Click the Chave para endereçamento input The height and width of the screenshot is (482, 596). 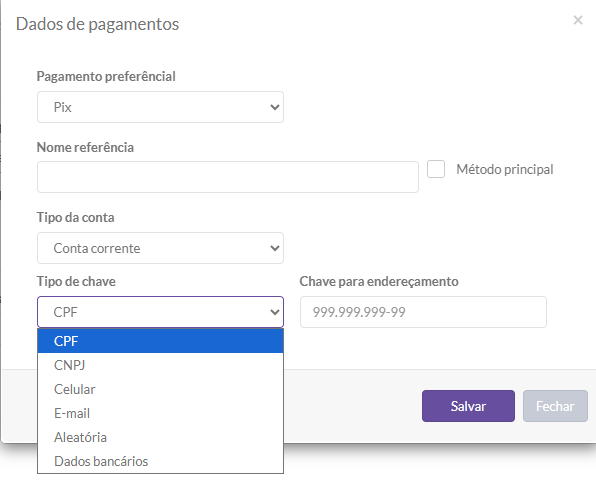[423, 312]
